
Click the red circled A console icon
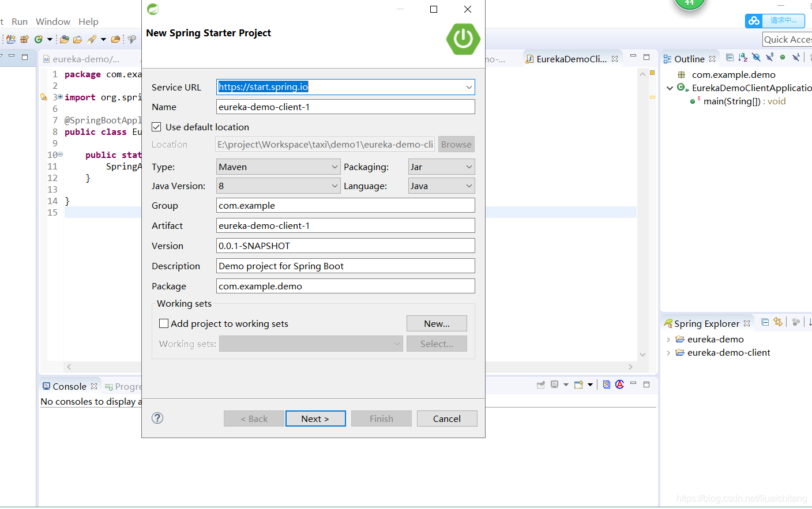tap(620, 384)
